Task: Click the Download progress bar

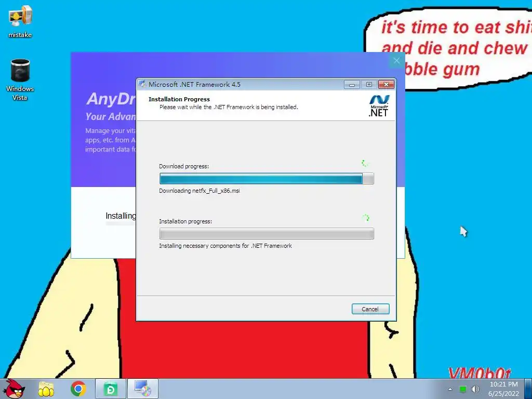Action: [267, 179]
